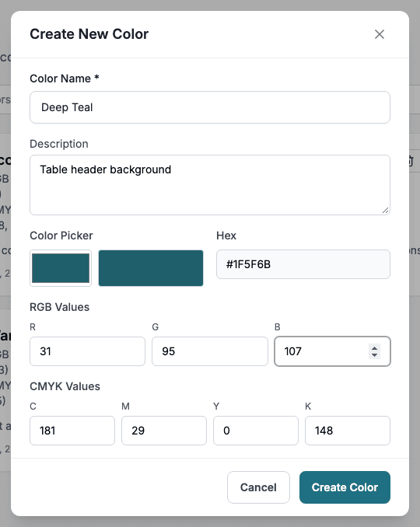The height and width of the screenshot is (527, 420).
Task: Click the R value field
Action: pyautogui.click(x=87, y=351)
